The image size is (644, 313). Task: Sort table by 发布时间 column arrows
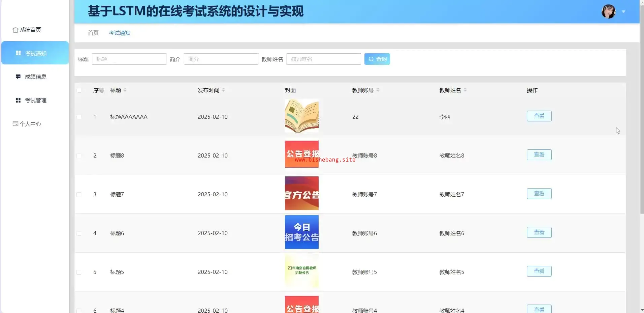223,90
